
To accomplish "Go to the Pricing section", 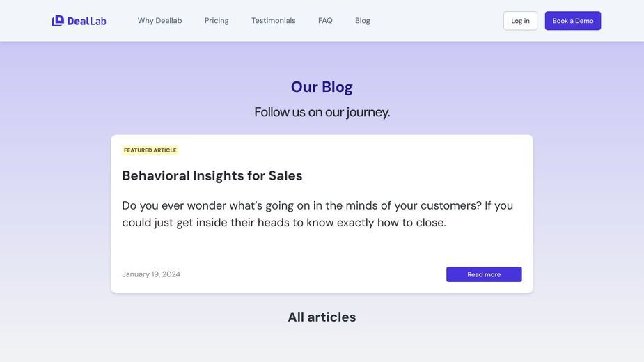I will [x=217, y=21].
